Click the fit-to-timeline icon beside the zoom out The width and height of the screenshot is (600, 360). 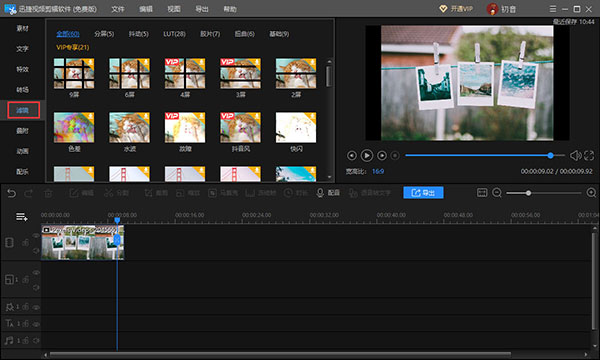tap(482, 193)
